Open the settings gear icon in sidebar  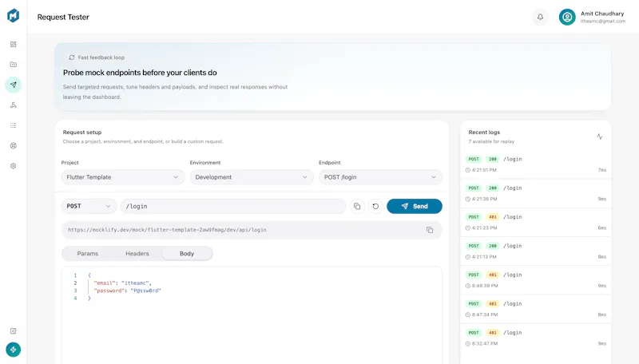(x=13, y=166)
